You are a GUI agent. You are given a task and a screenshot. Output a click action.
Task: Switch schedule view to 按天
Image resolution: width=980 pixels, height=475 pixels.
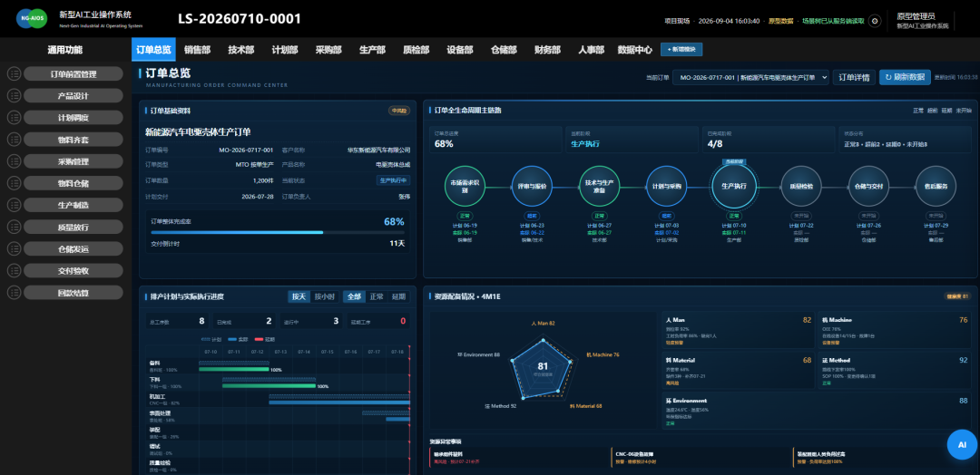pyautogui.click(x=299, y=296)
